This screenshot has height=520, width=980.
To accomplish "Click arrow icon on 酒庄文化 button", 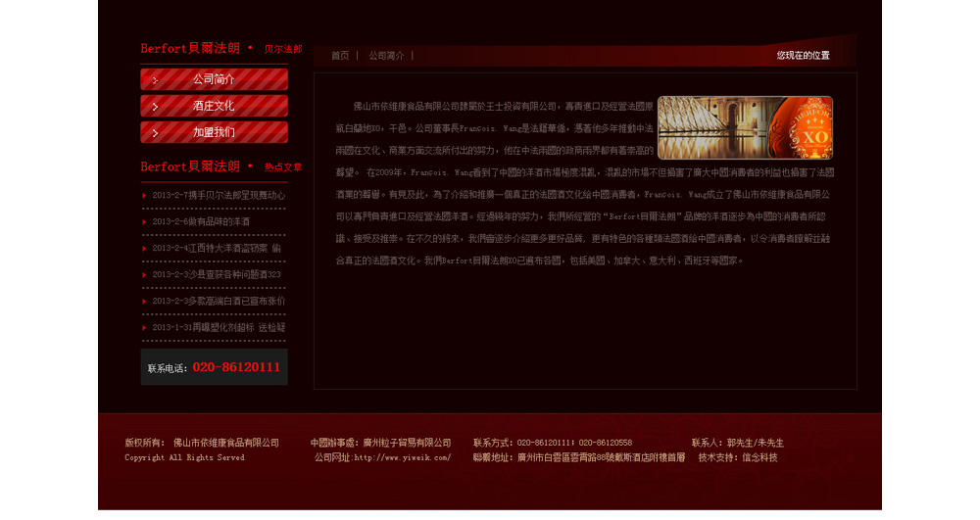I will [155, 107].
